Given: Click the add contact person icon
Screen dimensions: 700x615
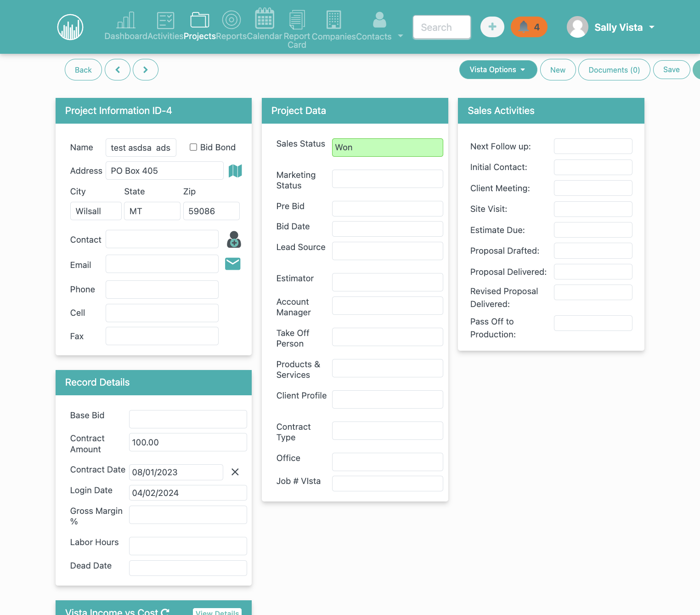Looking at the screenshot, I should click(234, 239).
